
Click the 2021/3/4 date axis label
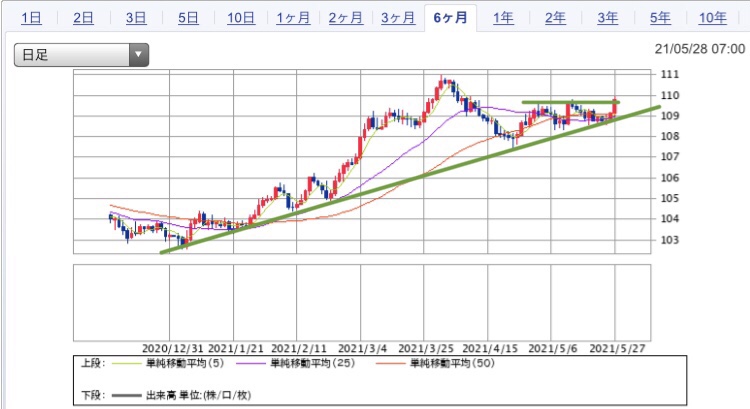pos(363,348)
